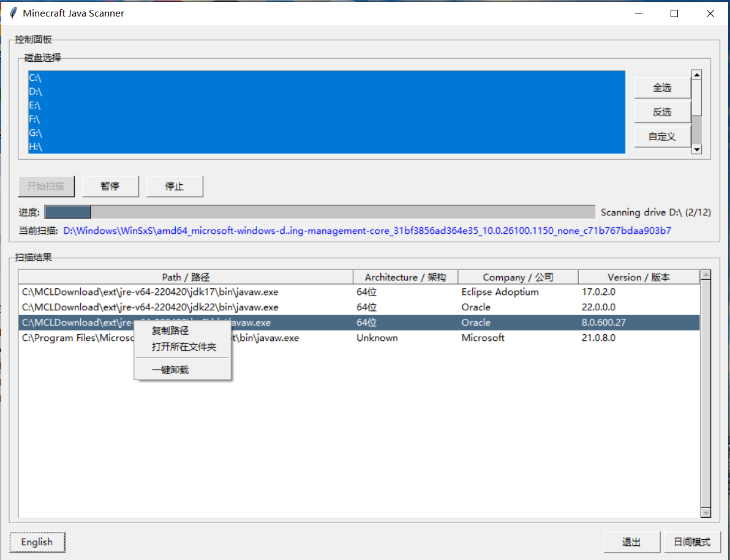Screen dimensions: 730x560
Task: Select drive H:\ in the disk list
Action: [36, 147]
